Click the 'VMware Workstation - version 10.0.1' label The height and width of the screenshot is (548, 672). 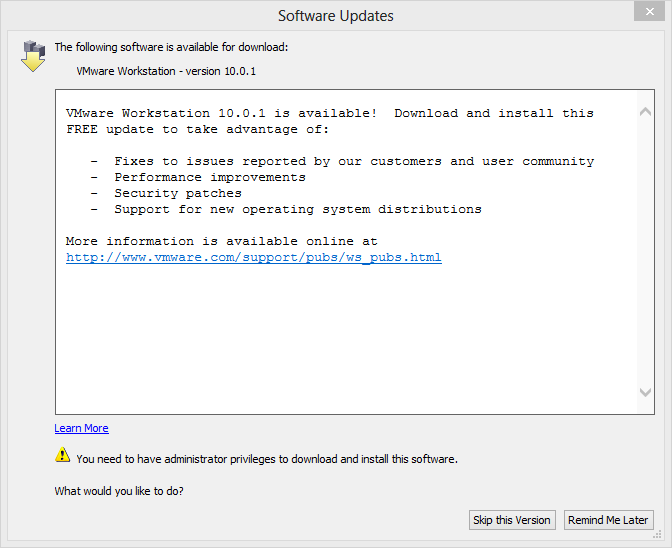166,71
